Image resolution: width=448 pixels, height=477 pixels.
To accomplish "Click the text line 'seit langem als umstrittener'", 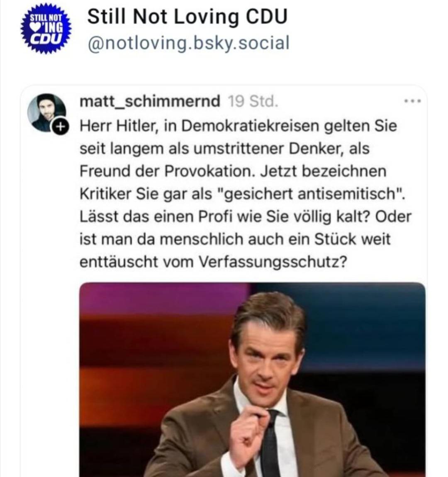I will pos(224,148).
